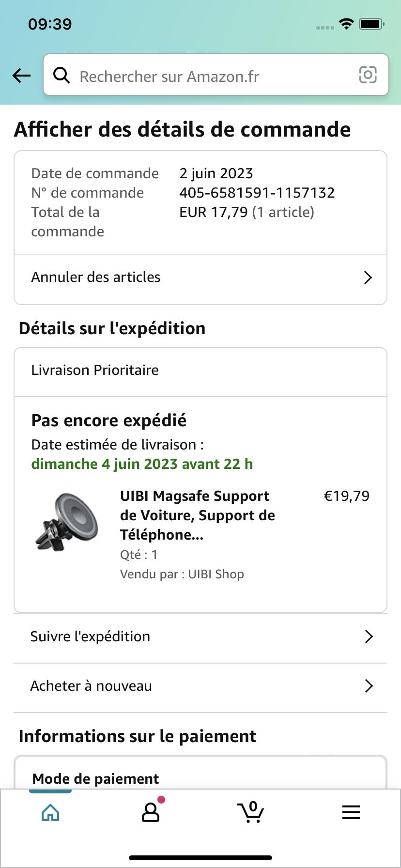Open hamburger menu icon
Screen dimensions: 401x868
pos(351,812)
